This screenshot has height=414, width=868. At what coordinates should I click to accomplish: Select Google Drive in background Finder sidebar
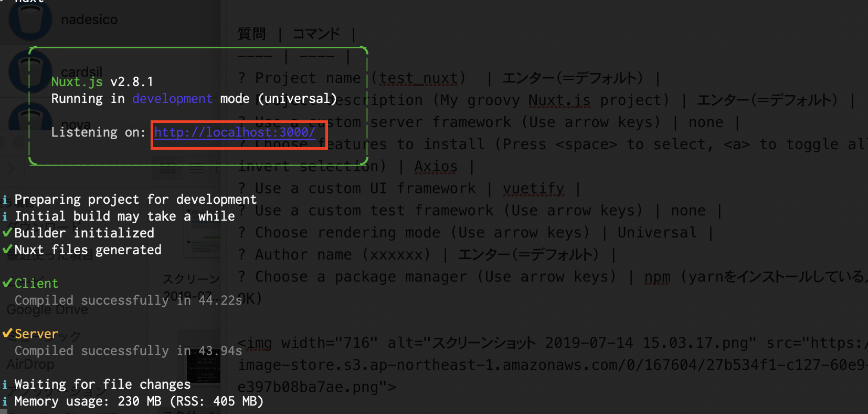tap(47, 309)
